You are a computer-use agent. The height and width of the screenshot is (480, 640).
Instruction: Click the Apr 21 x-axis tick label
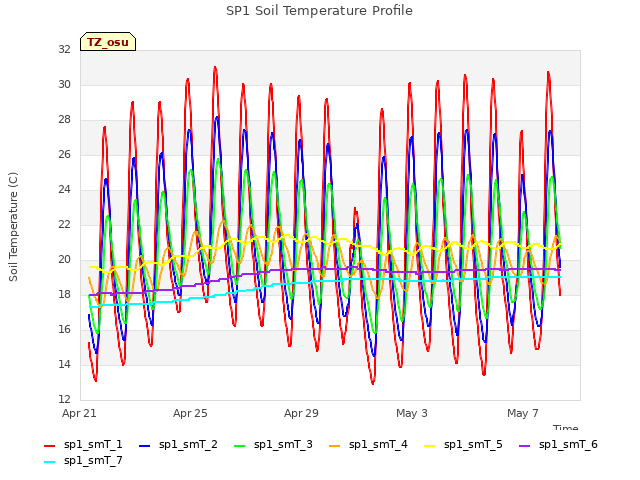79,413
